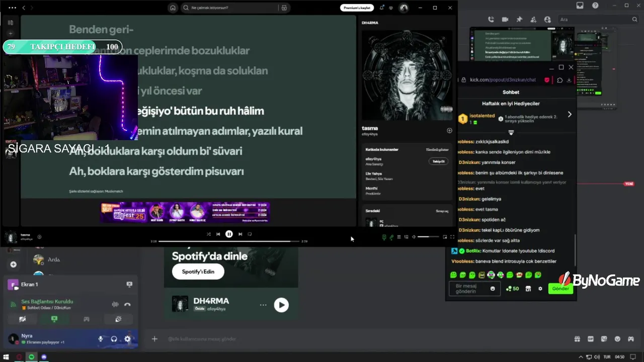Toggle noise suppression icon in Discord
644x362 pixels.
point(115,304)
